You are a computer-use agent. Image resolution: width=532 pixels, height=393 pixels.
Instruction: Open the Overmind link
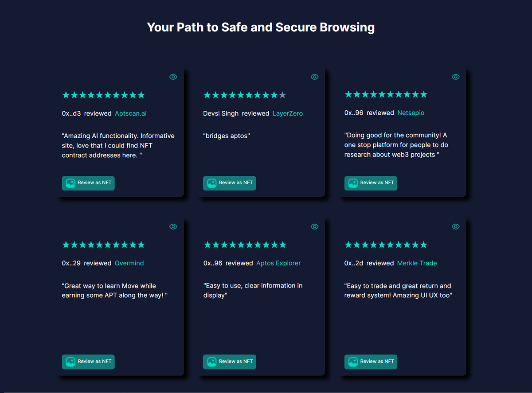pos(129,263)
